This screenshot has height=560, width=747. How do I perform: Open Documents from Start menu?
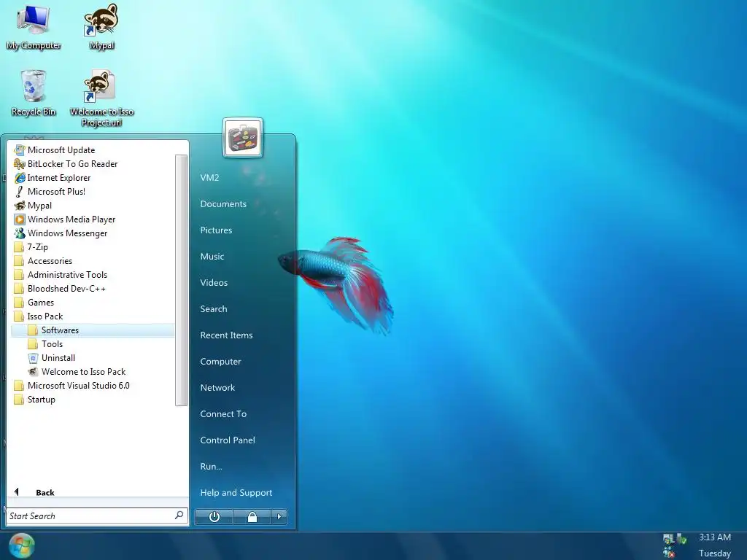point(223,204)
